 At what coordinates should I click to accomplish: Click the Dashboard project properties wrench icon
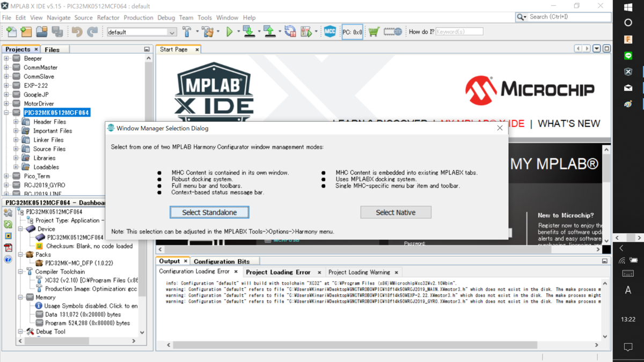[8, 213]
